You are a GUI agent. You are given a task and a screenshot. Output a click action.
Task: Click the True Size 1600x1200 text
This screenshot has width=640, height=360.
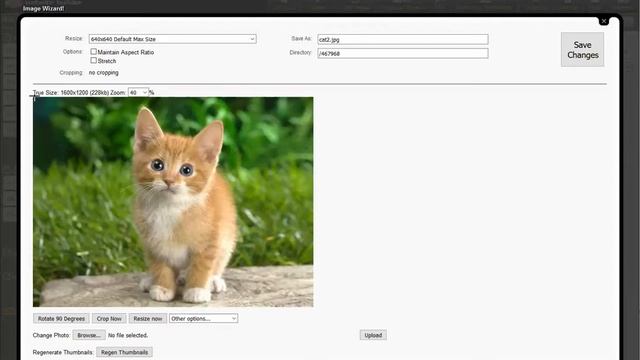click(x=71, y=93)
